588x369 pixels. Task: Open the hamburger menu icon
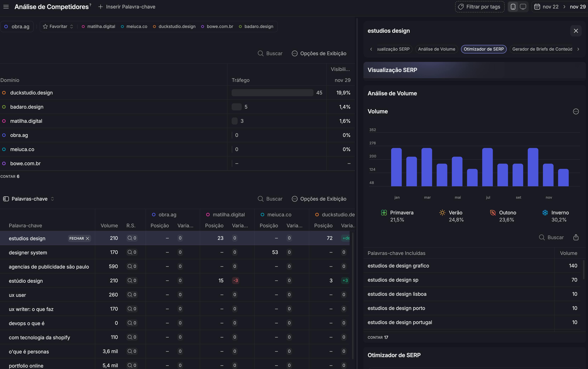pyautogui.click(x=6, y=7)
